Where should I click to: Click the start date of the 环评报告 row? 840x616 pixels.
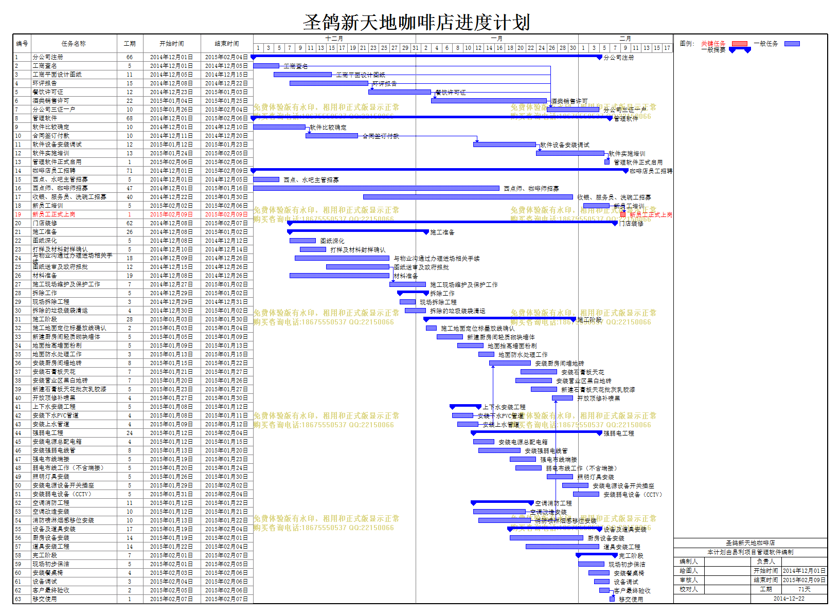tap(171, 83)
